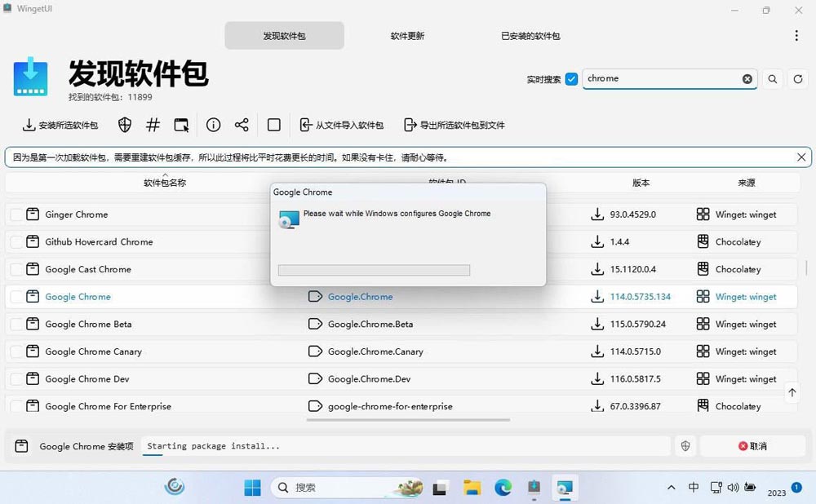816x504 pixels.
Task: Open the 已安装的软件包 tab
Action: pos(530,36)
